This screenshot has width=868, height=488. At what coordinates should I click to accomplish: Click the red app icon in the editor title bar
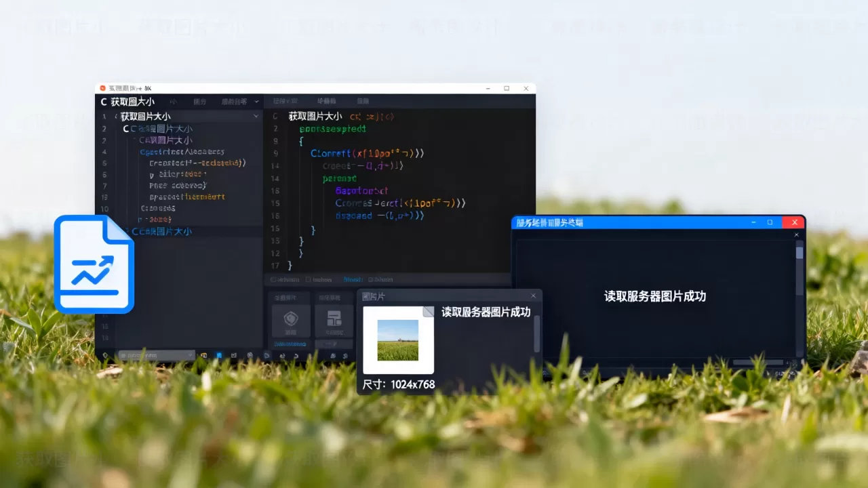103,88
